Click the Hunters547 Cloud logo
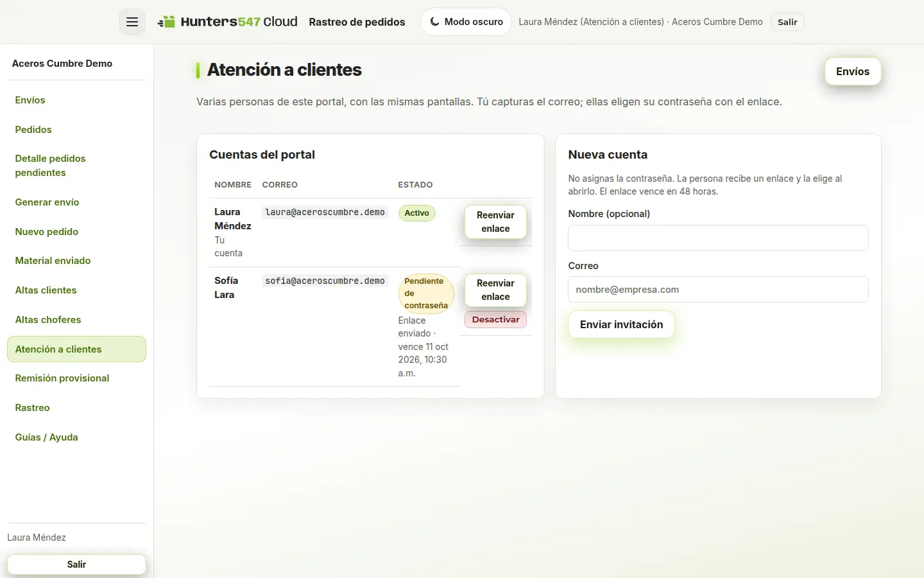 click(x=228, y=22)
